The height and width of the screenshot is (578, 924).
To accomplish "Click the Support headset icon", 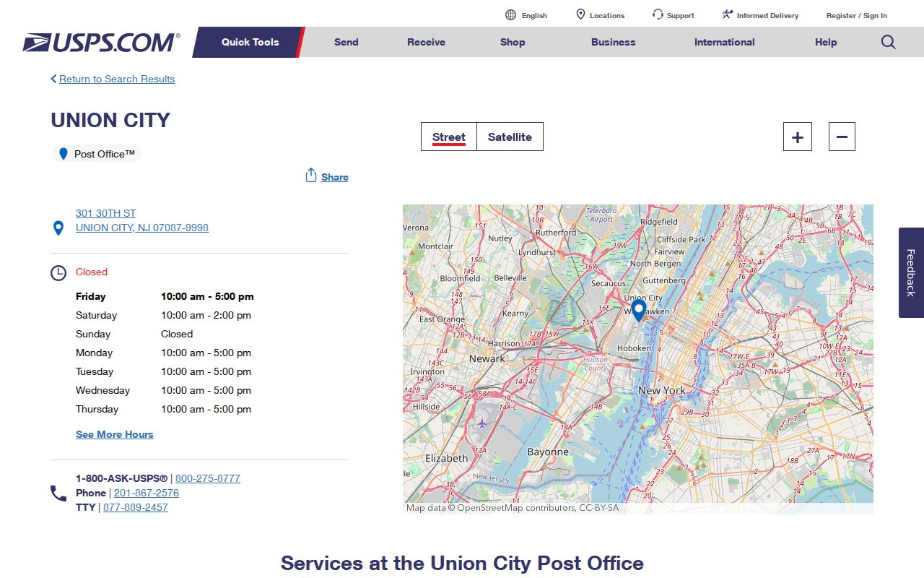I will pyautogui.click(x=658, y=14).
